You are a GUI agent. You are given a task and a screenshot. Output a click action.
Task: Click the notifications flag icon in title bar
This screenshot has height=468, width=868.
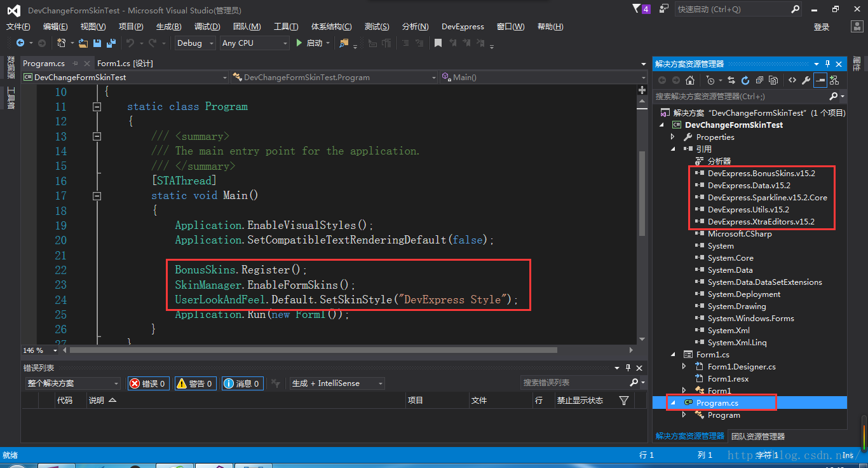pyautogui.click(x=641, y=9)
